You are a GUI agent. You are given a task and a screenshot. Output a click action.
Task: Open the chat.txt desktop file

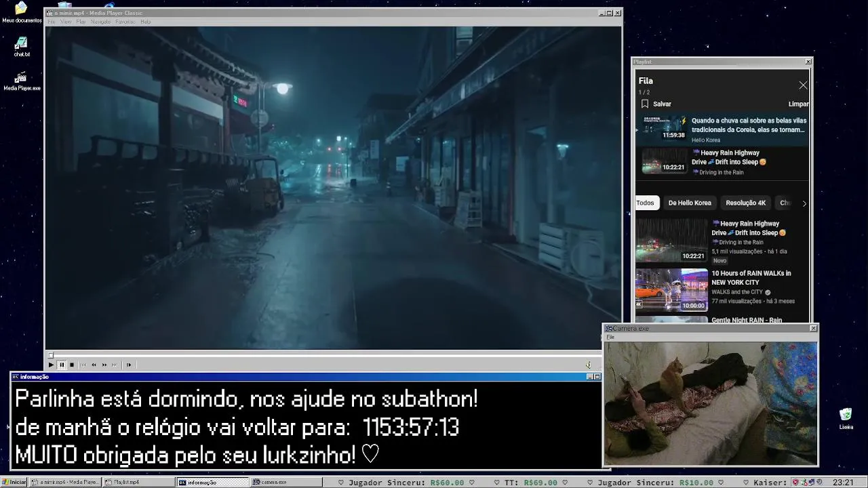tap(22, 46)
